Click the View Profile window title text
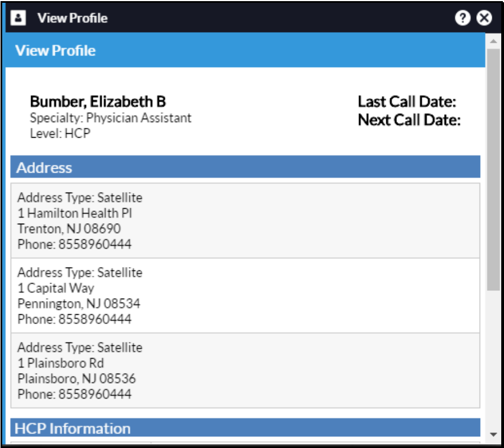Image resolution: width=504 pixels, height=448 pixels. click(72, 18)
